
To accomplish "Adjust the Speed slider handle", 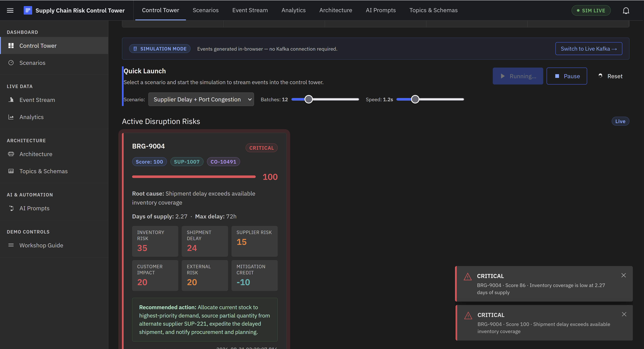I will coord(415,99).
